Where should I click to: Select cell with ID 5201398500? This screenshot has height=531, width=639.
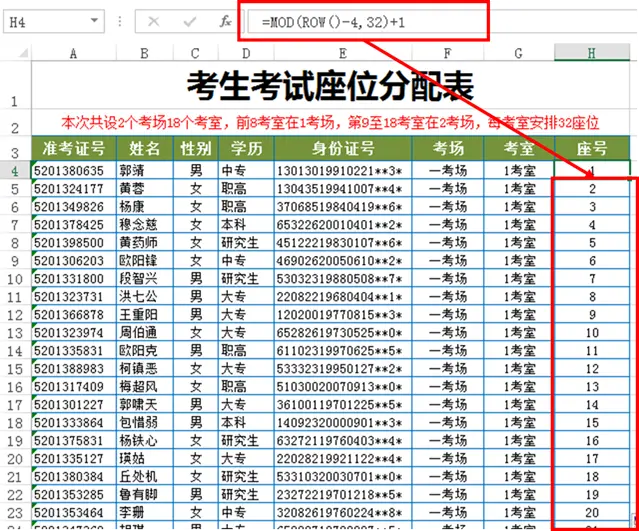click(74, 242)
